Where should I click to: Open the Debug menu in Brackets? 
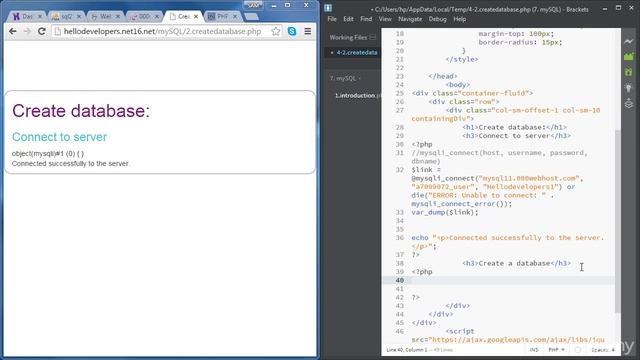pos(438,19)
